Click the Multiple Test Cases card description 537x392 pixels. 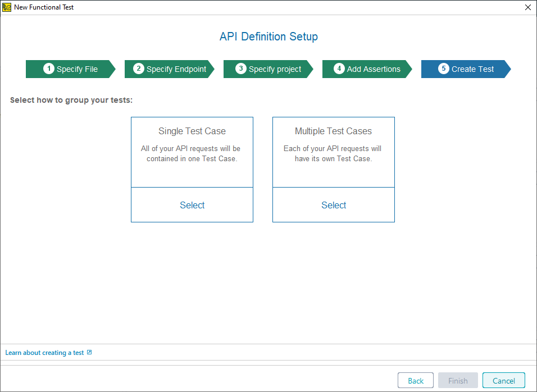(x=333, y=153)
